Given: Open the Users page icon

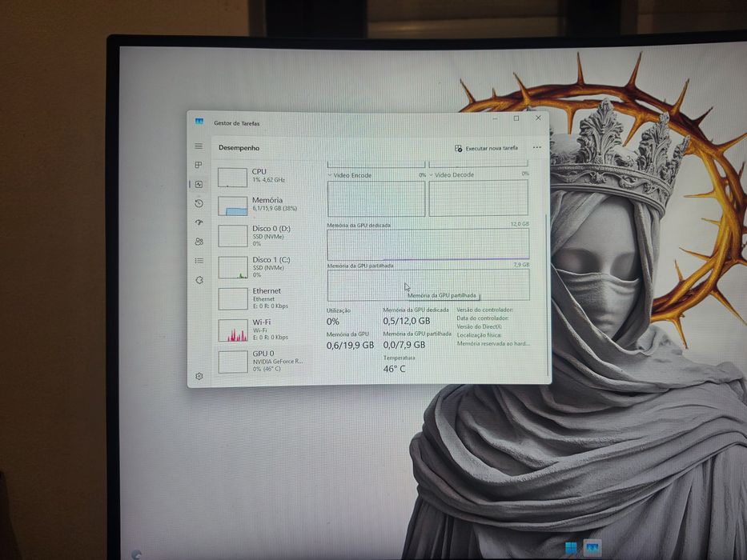Looking at the screenshot, I should 199,242.
